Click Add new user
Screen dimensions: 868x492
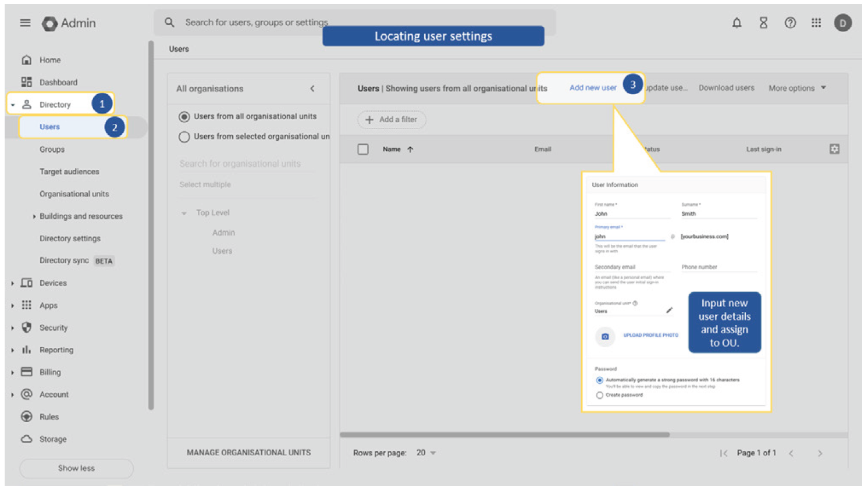pyautogui.click(x=593, y=88)
